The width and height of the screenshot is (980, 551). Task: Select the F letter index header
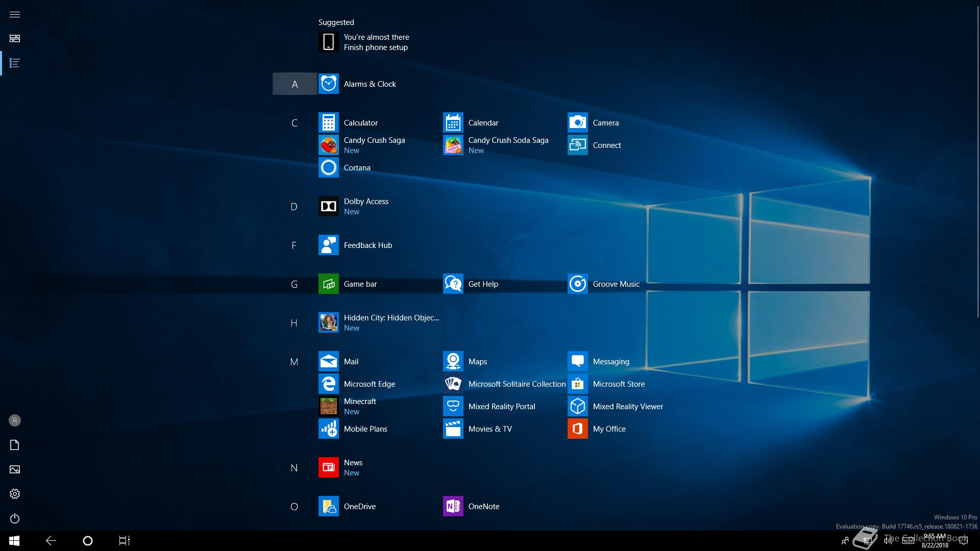pyautogui.click(x=294, y=245)
